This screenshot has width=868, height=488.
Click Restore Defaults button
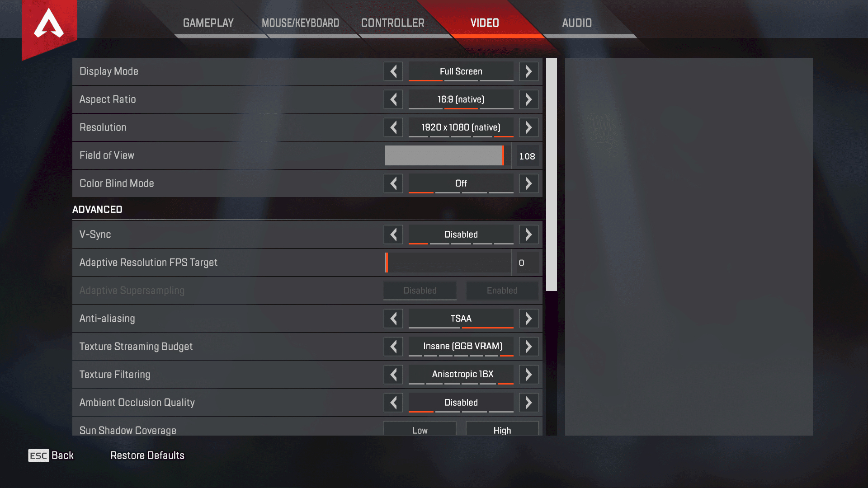pyautogui.click(x=147, y=455)
